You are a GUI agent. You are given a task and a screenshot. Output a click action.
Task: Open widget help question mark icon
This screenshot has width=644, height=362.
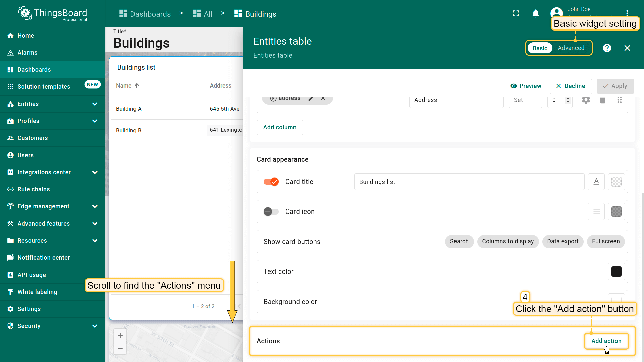[x=607, y=48]
